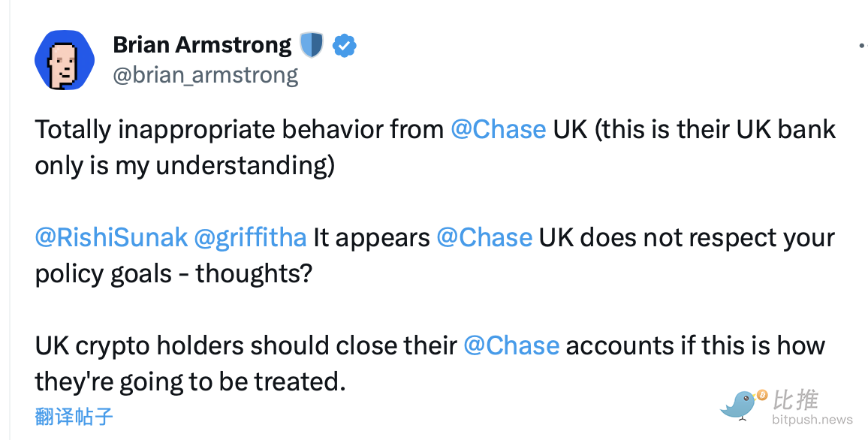Click the gray 比推 watermark characters

(x=796, y=399)
